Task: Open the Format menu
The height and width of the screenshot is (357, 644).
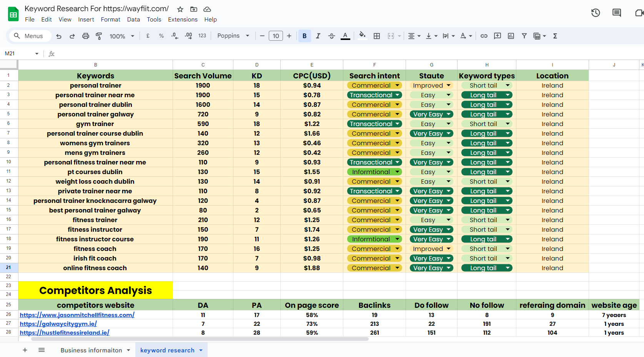Action: 110,19
